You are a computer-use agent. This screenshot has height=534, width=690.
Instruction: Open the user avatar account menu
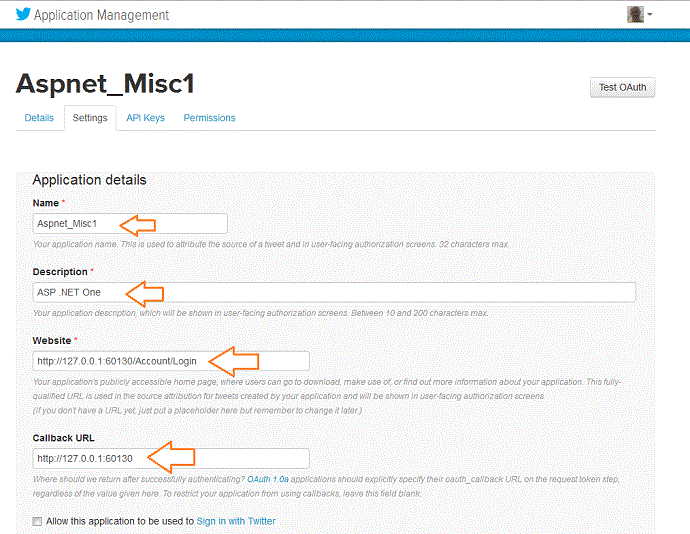(x=635, y=15)
